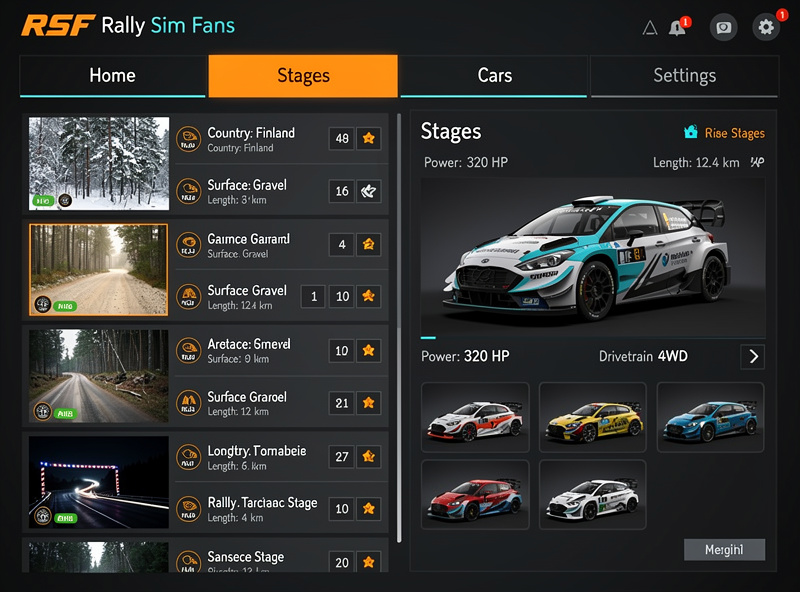Toggle favorite star on Sansece Stage row
Viewport: 800px width, 592px height.
click(368, 562)
